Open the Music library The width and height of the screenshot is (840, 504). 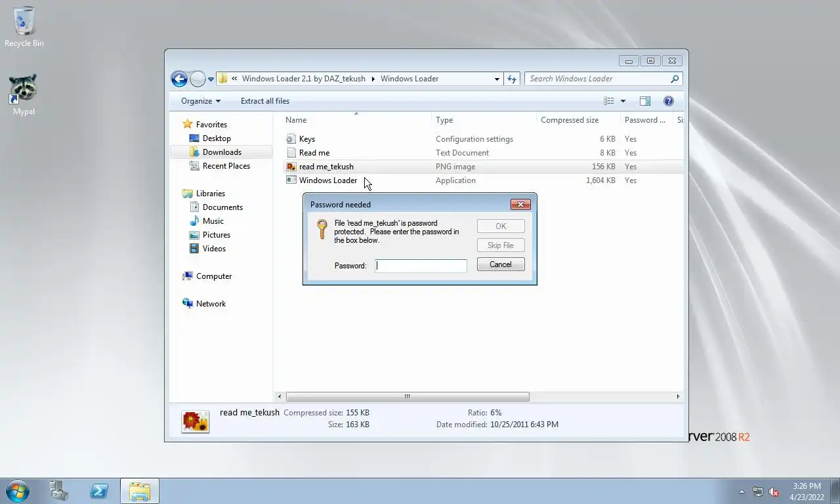coord(213,221)
